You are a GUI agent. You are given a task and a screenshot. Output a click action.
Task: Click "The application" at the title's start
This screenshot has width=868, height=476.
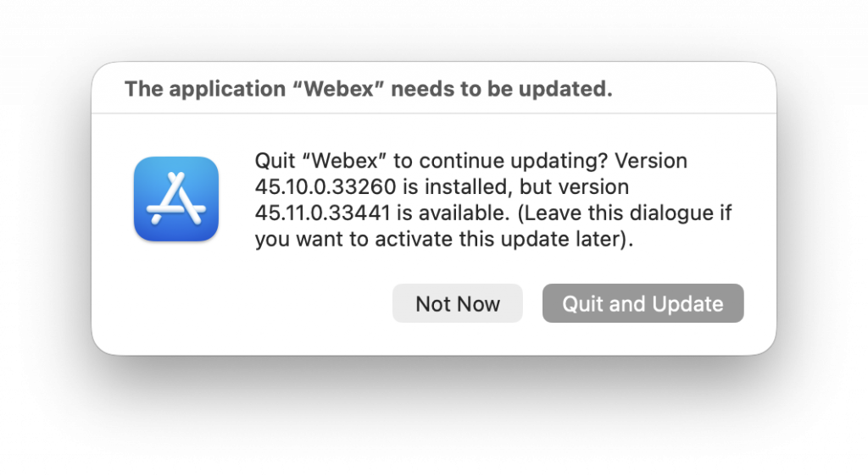tap(201, 89)
